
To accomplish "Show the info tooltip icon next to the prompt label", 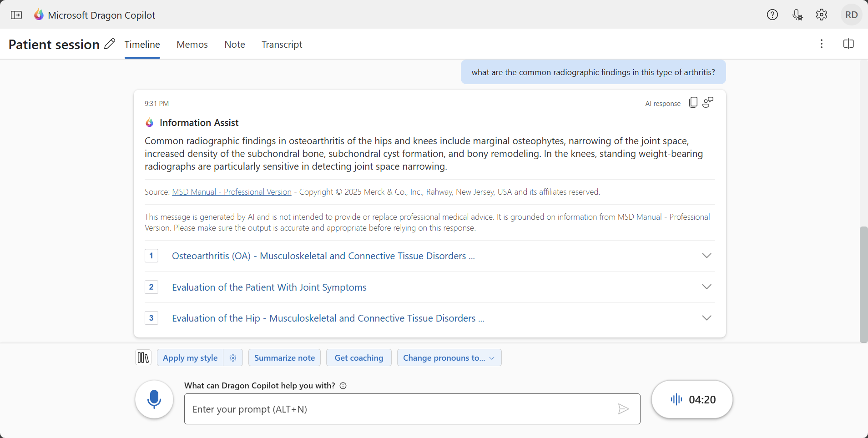I will [x=343, y=386].
